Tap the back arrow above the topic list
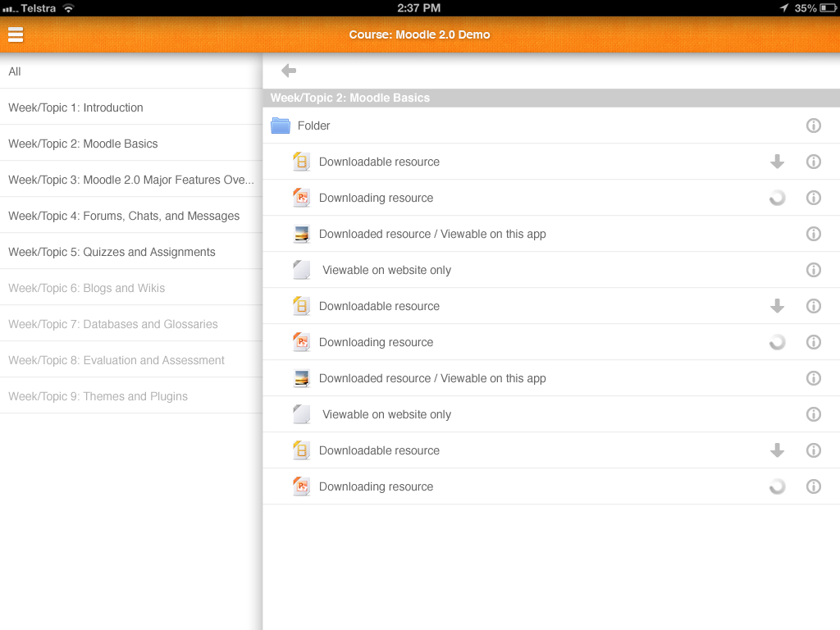The height and width of the screenshot is (630, 840). [x=289, y=71]
